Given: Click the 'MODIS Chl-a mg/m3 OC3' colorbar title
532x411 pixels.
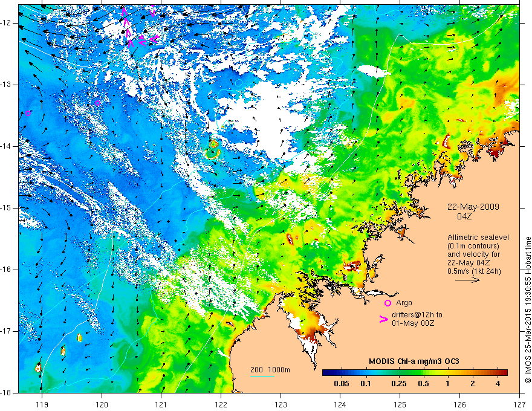Looking at the screenshot, I should [x=414, y=361].
